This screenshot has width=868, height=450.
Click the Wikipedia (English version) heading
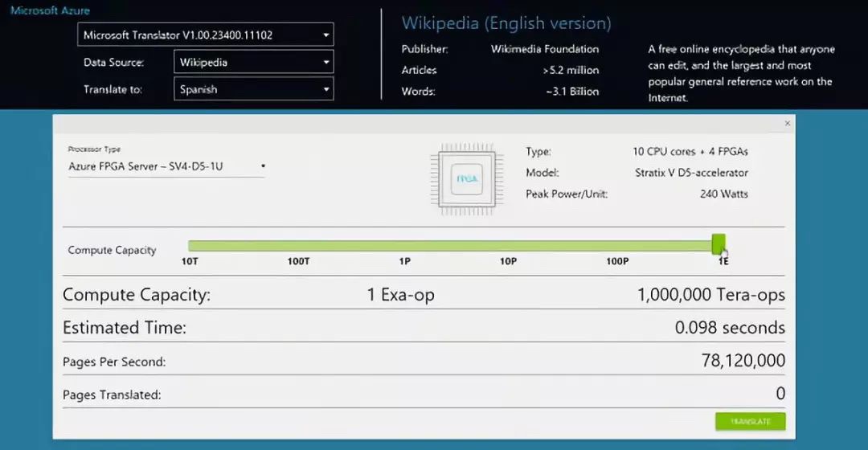506,23
